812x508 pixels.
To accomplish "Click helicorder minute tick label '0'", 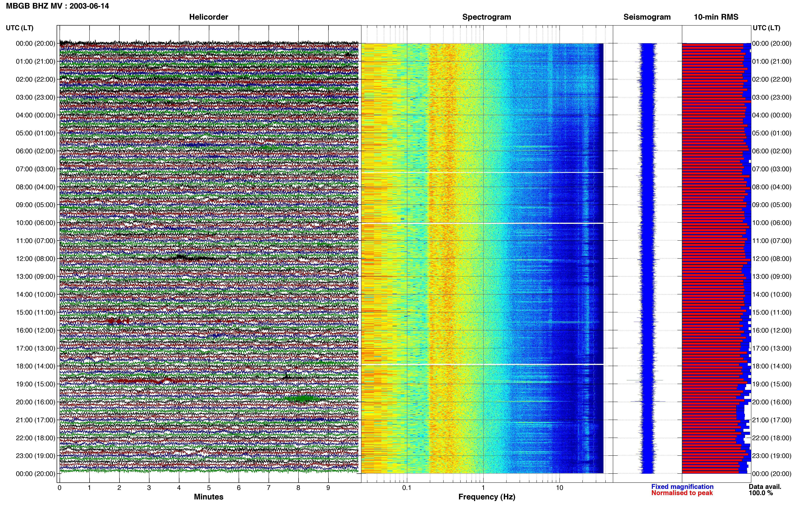I will click(x=59, y=488).
